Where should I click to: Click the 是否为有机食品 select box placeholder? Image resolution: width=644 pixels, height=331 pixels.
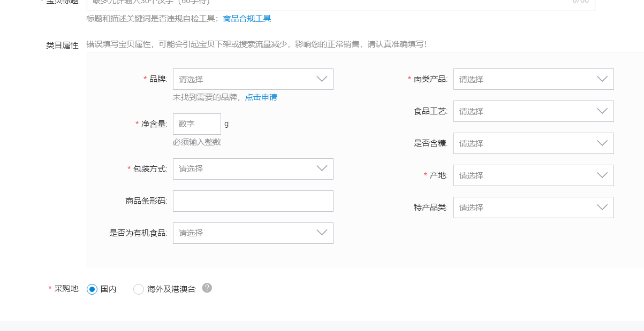click(x=191, y=233)
